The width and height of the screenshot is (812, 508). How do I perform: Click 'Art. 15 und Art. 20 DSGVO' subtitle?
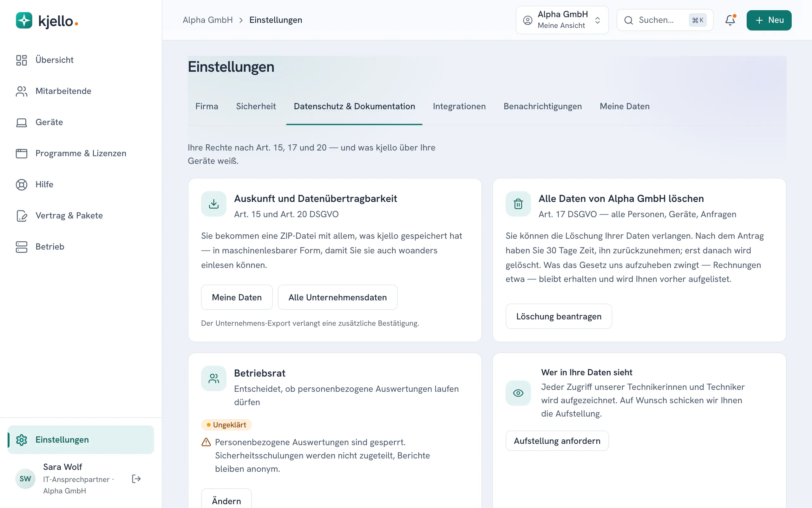286,214
